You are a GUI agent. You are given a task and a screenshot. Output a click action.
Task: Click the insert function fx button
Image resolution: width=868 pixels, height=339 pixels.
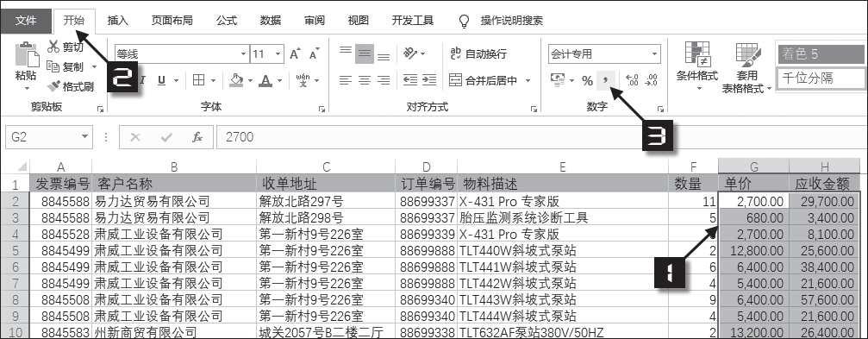(x=197, y=137)
